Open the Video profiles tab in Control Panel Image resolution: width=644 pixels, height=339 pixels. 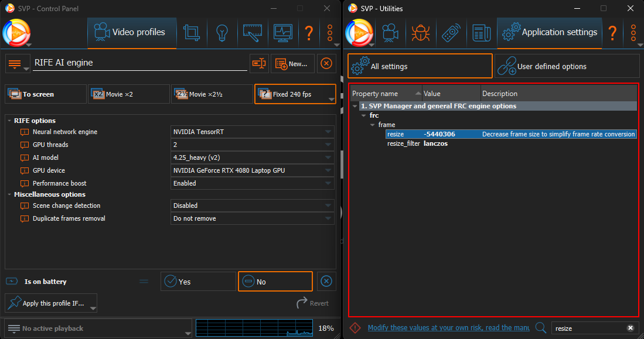[132, 32]
